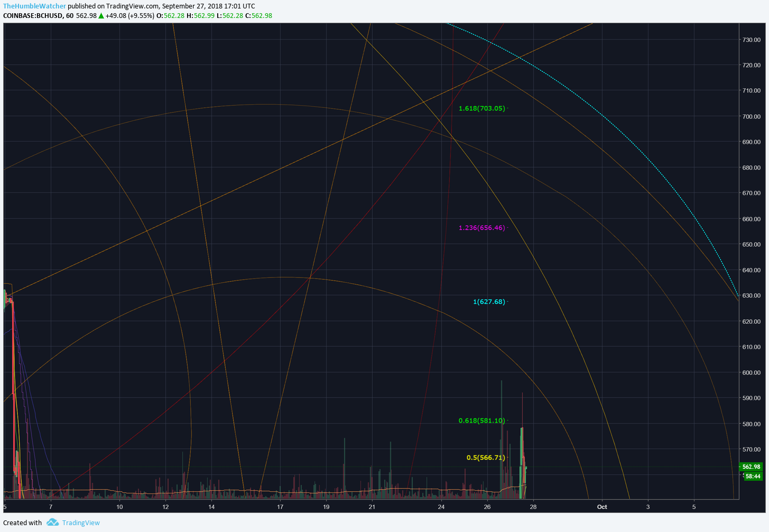This screenshot has width=769, height=532.
Task: Click the 640.00 price axis label
Action: (x=752, y=270)
